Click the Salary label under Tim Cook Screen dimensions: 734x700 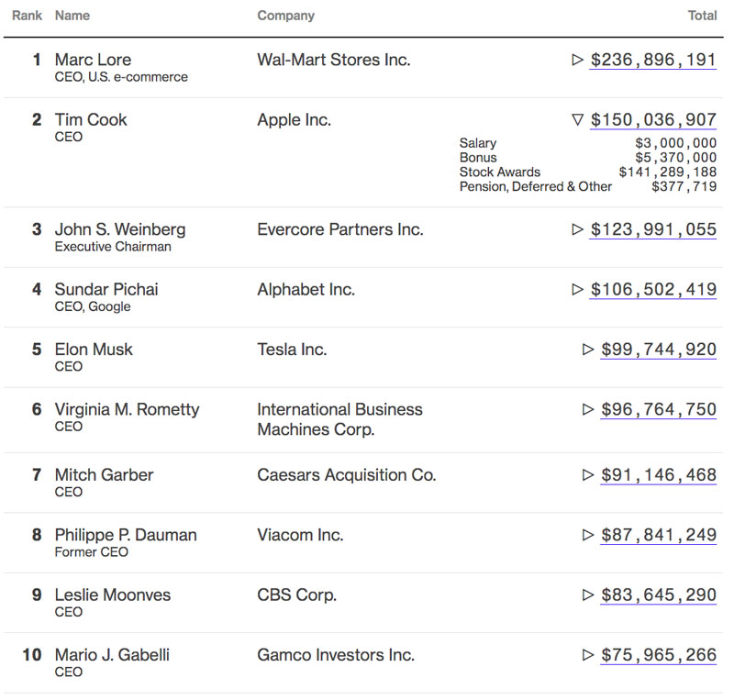pos(478,143)
